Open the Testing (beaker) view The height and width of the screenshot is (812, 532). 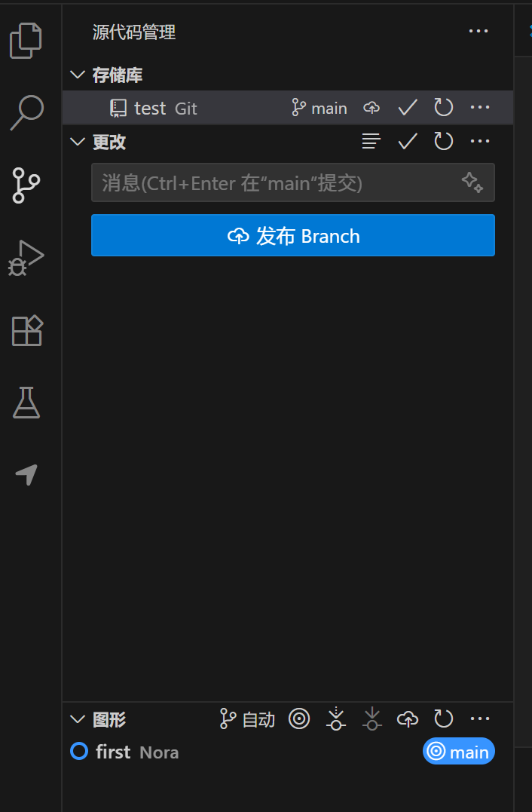[x=27, y=403]
